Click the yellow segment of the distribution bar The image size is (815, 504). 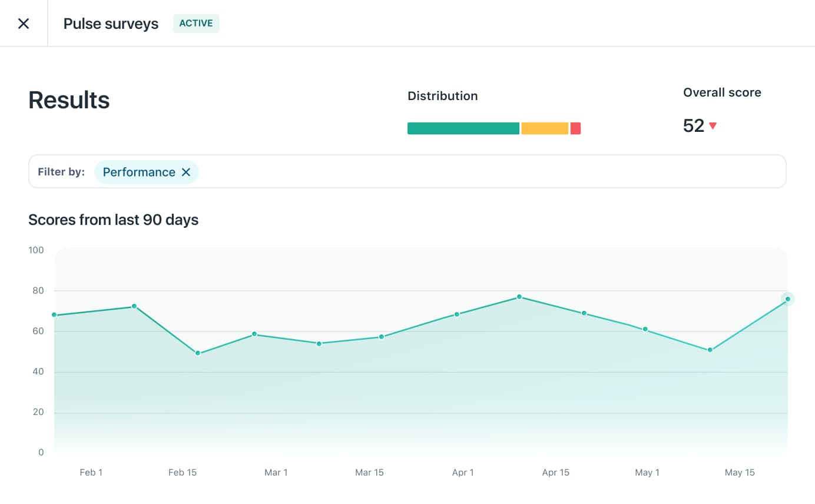coord(544,128)
